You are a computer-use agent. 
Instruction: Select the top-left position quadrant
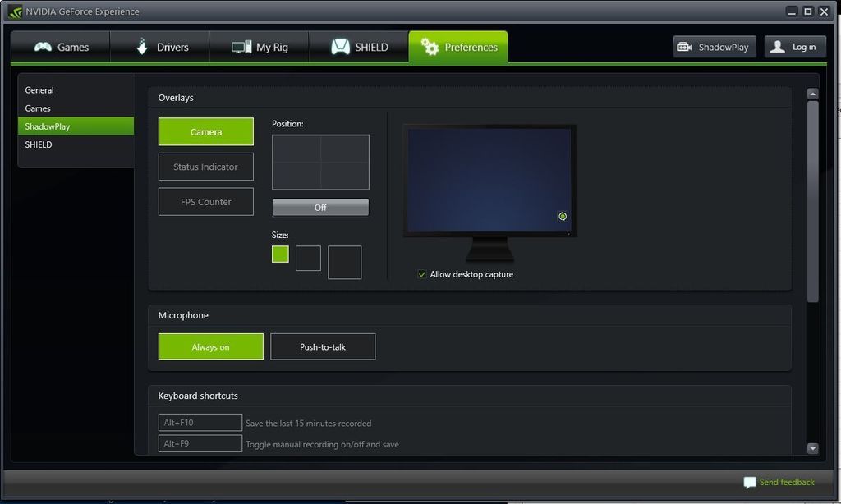click(296, 149)
